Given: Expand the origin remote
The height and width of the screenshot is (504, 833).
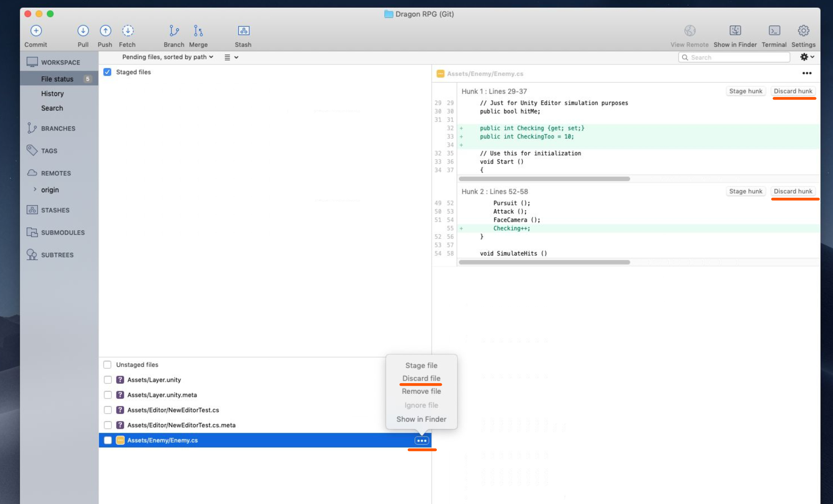Looking at the screenshot, I should pyautogui.click(x=35, y=190).
